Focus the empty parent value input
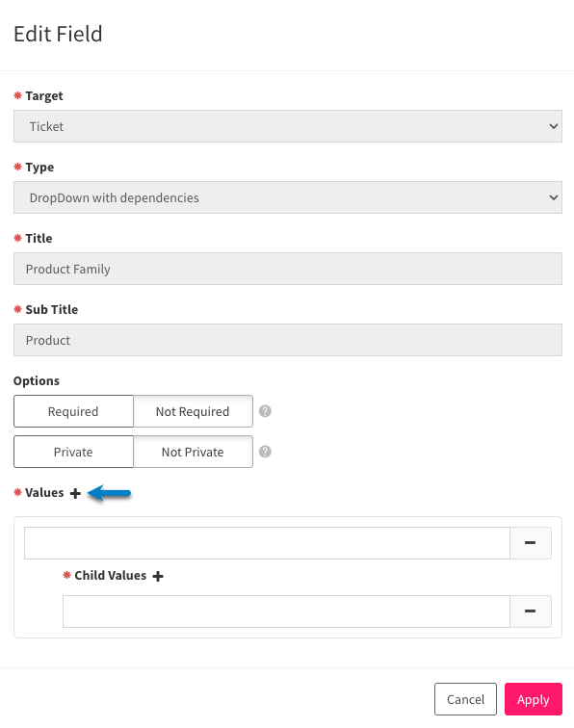 pyautogui.click(x=267, y=543)
